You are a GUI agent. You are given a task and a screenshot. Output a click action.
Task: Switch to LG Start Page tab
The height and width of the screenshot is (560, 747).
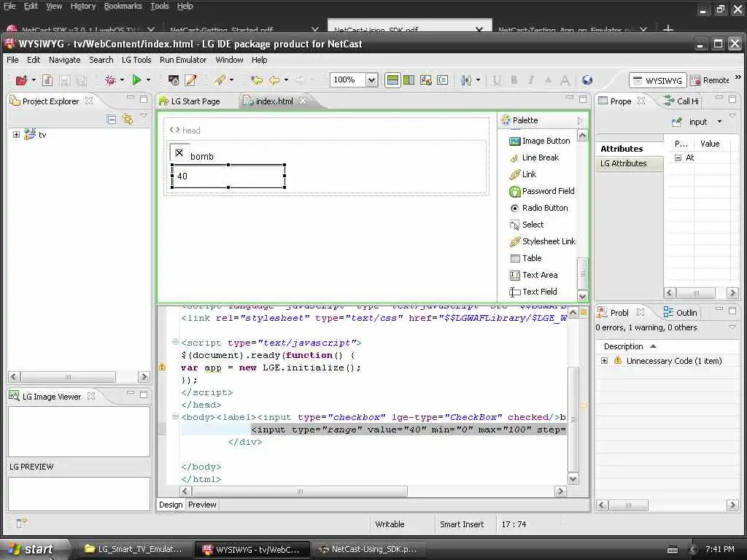[190, 101]
